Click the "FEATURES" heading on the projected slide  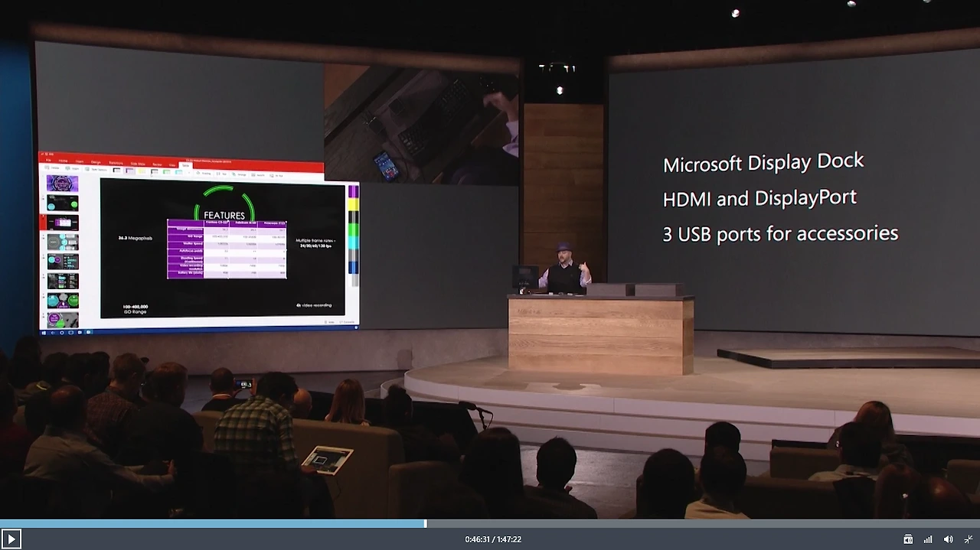[x=224, y=216]
